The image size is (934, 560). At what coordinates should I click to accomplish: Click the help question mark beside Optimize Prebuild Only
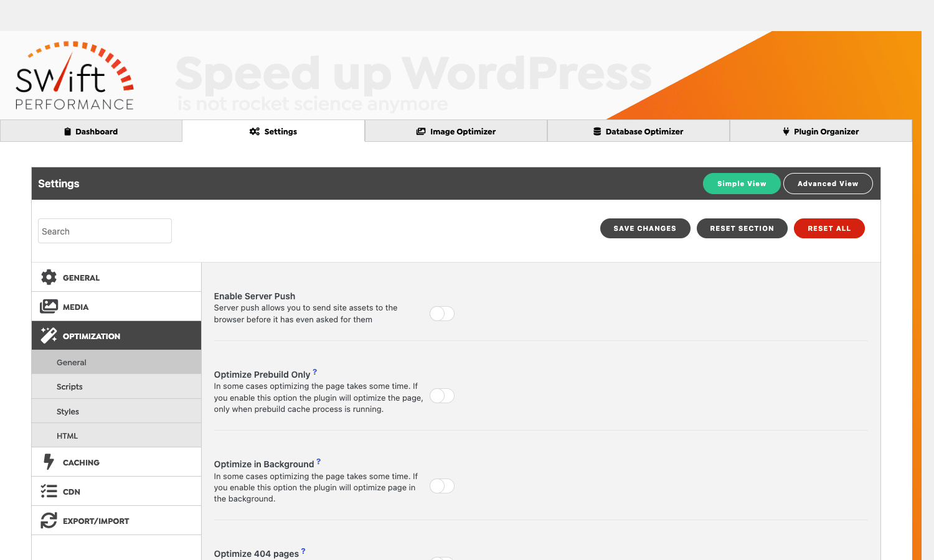coord(315,372)
